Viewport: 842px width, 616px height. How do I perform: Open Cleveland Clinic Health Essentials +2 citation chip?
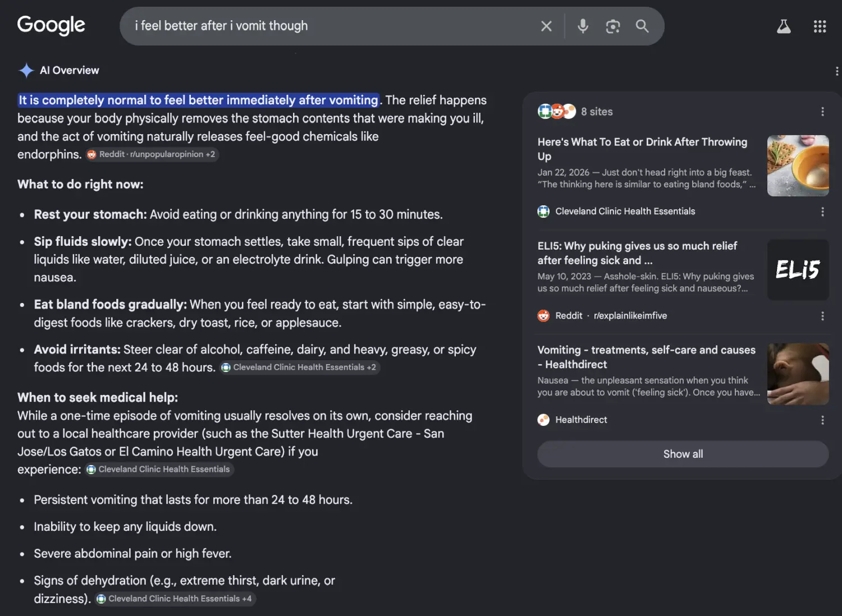(x=299, y=367)
